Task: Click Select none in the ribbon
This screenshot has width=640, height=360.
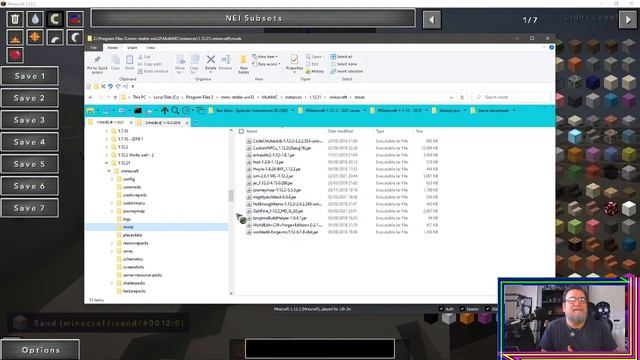Action: pyautogui.click(x=344, y=64)
